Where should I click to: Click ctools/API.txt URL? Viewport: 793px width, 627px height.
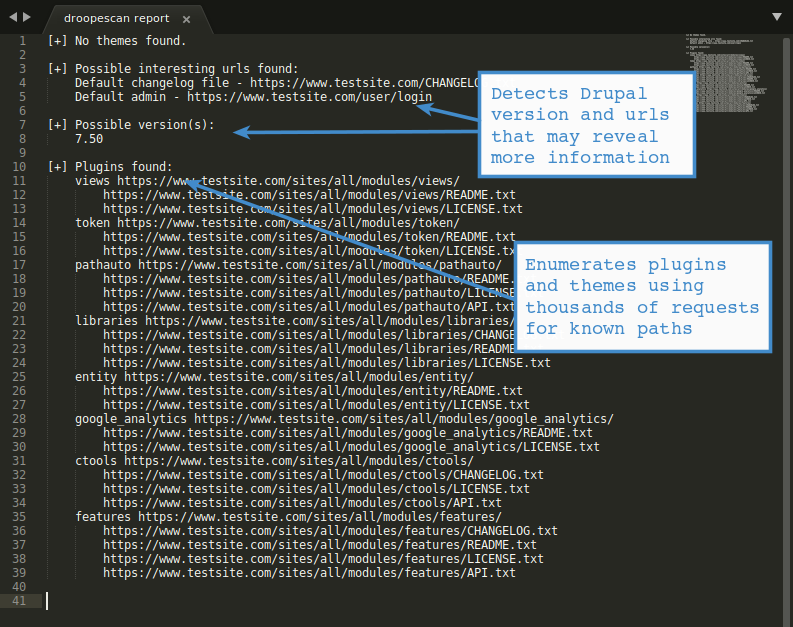tap(302, 503)
